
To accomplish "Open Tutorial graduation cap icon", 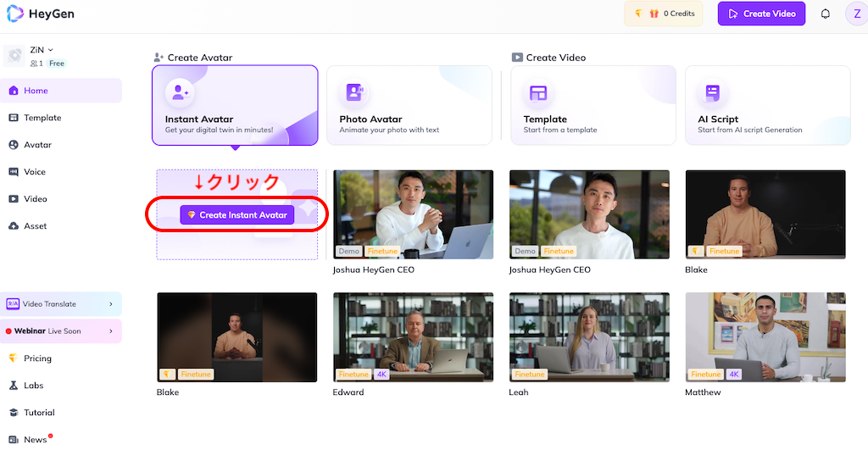I will (x=14, y=413).
